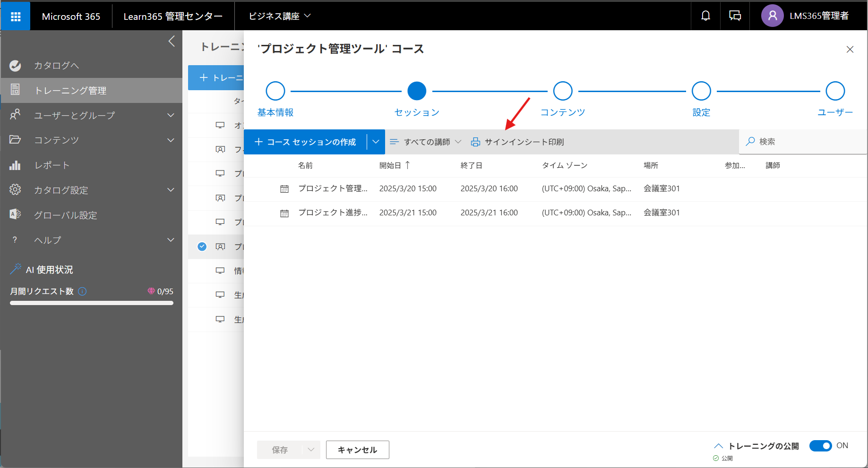Open the notifications bell

[x=705, y=16]
